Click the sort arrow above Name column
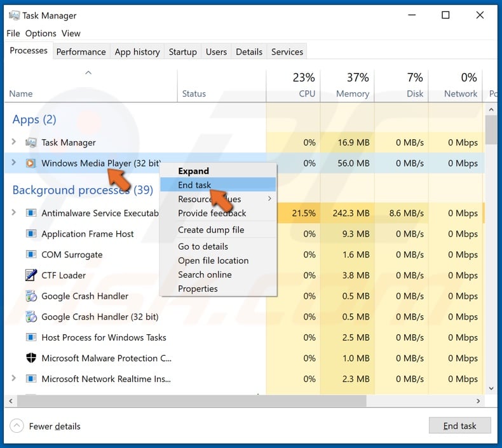The image size is (502, 448). pyautogui.click(x=88, y=73)
